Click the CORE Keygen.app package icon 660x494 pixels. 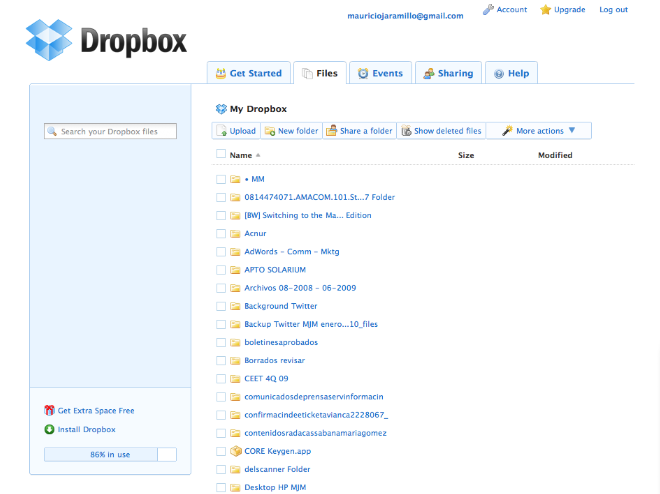click(x=235, y=451)
